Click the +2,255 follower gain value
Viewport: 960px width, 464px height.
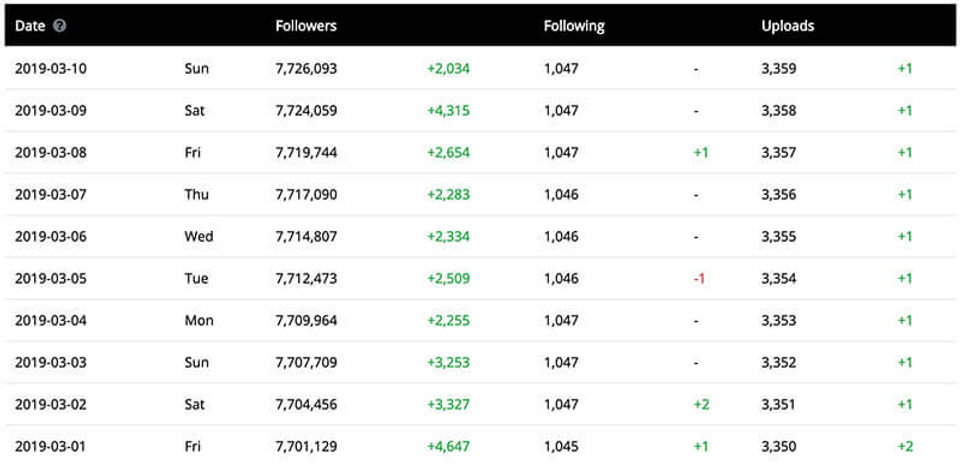[448, 321]
